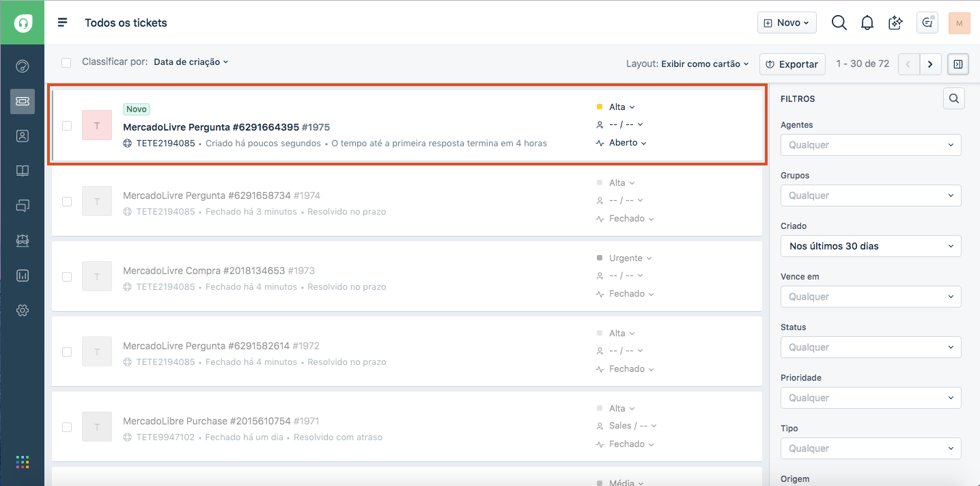Assign agent on ticket #1975 via -- / --
This screenshot has height=486, width=980.
(x=626, y=124)
